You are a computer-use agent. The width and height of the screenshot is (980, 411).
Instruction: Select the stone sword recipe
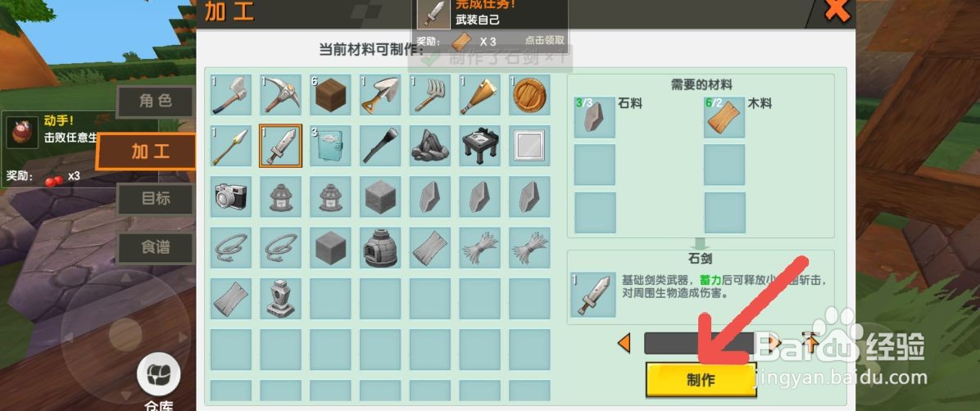280,146
